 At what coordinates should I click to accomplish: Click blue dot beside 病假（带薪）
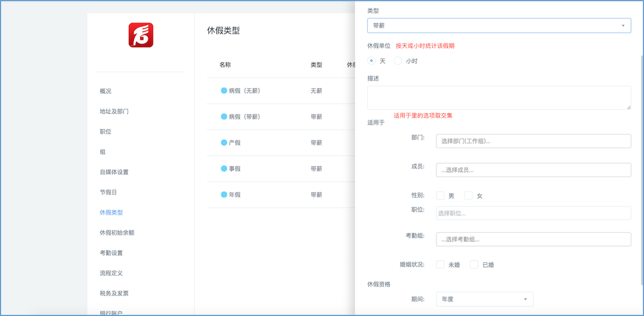pyautogui.click(x=224, y=116)
